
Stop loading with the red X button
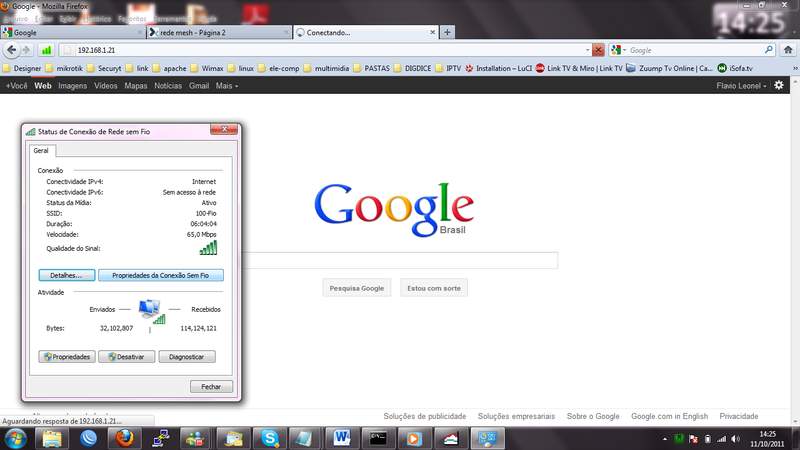598,50
